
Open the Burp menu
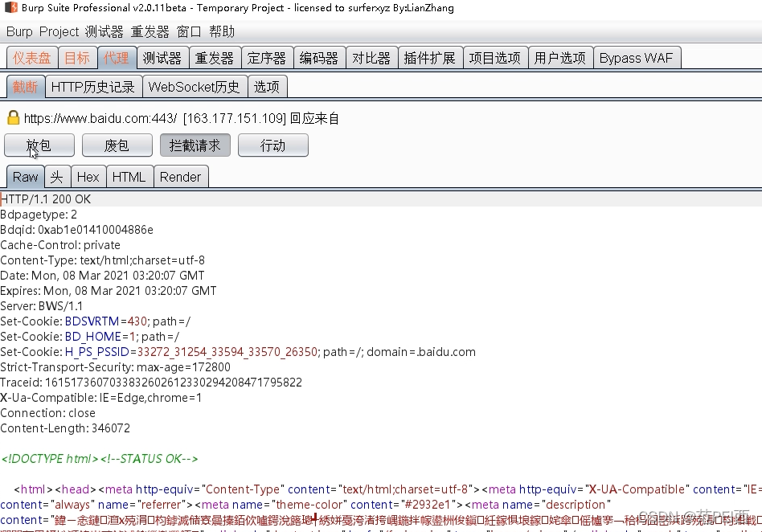tap(19, 31)
